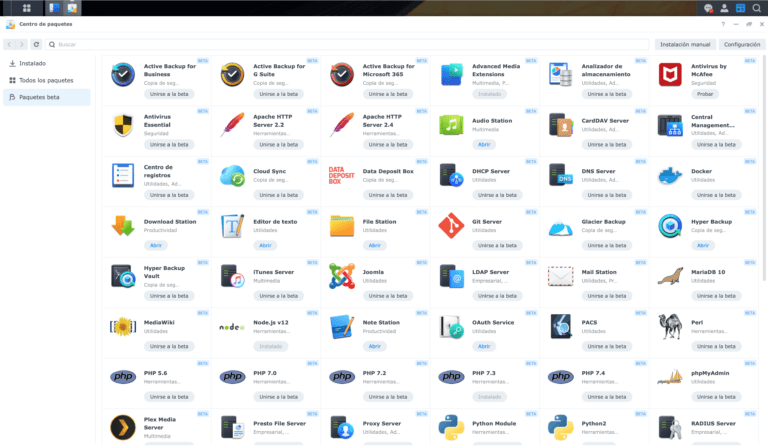
Task: Click the phpMyAdmin package icon
Action: [x=670, y=377]
